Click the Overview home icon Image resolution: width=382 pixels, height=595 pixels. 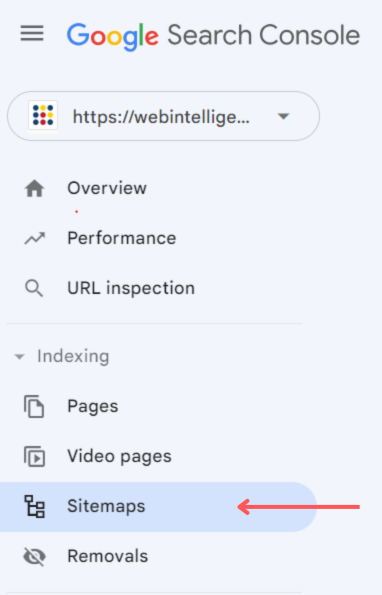pyautogui.click(x=35, y=189)
